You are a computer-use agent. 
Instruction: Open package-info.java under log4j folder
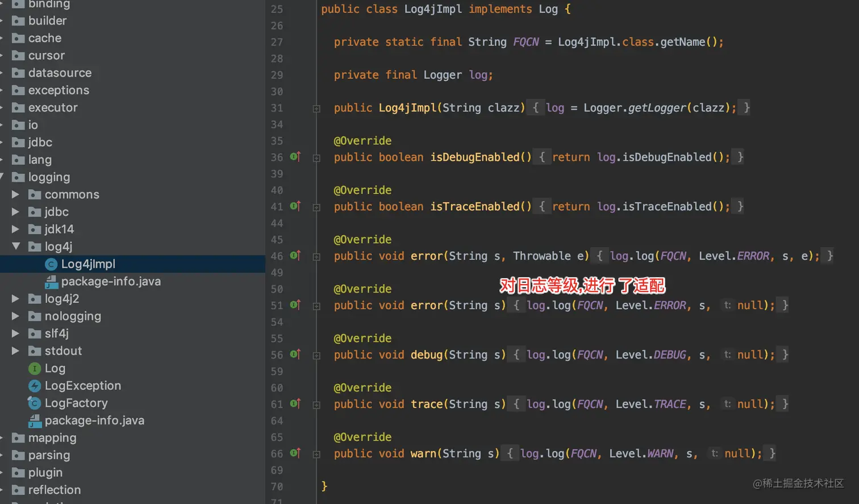111,281
